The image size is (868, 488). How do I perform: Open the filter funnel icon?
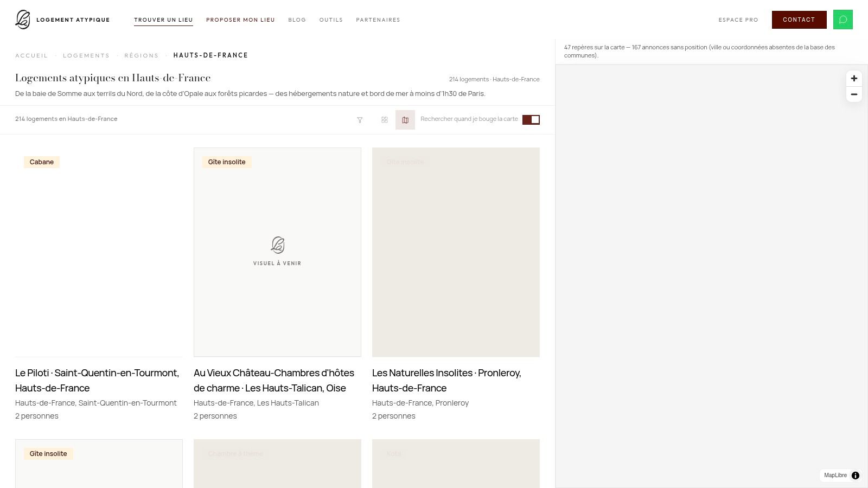[360, 120]
